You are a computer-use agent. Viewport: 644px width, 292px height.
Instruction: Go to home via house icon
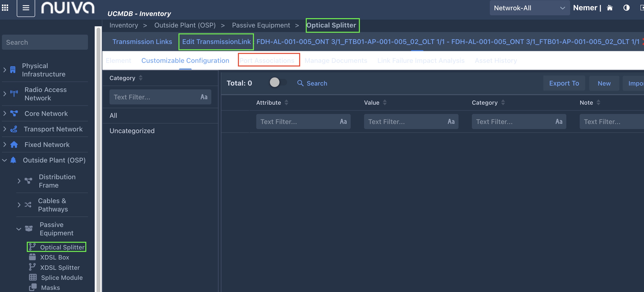click(610, 8)
